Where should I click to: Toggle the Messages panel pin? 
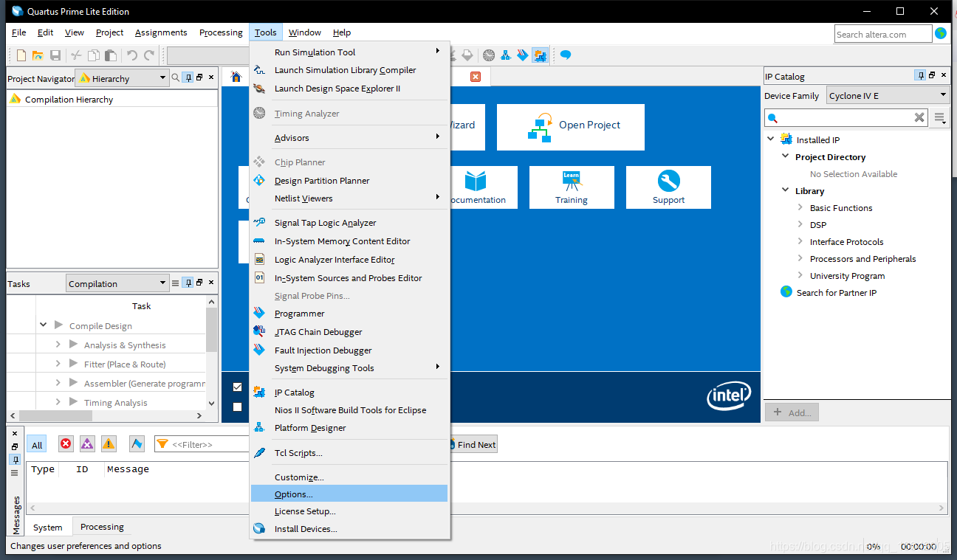(15, 460)
